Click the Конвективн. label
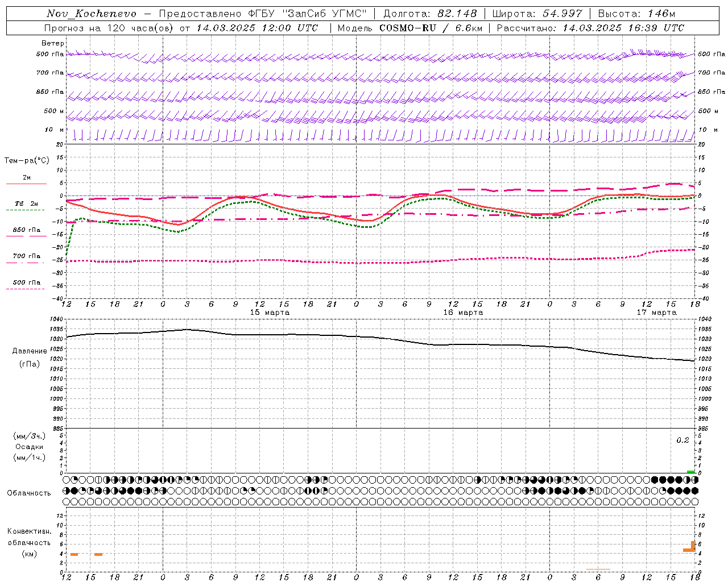 coord(30,531)
